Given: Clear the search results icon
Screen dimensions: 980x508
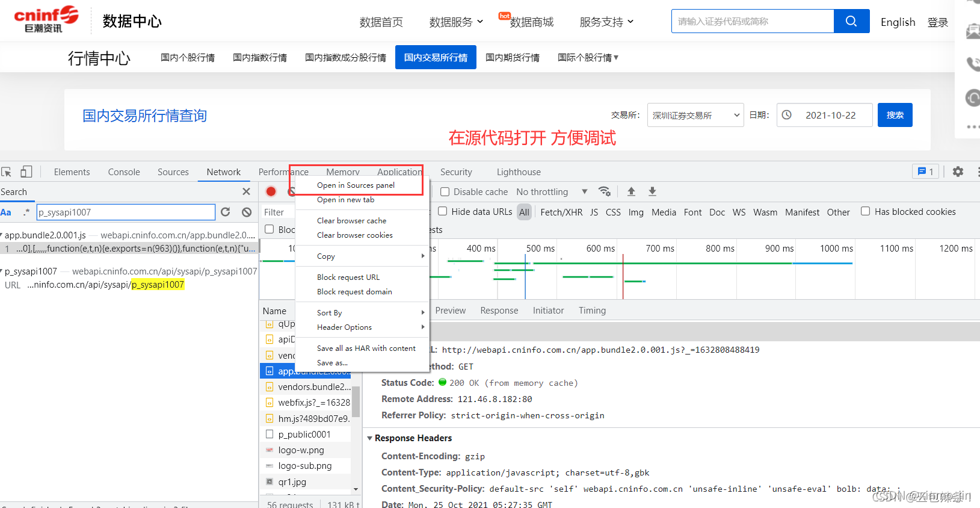Looking at the screenshot, I should [x=247, y=212].
